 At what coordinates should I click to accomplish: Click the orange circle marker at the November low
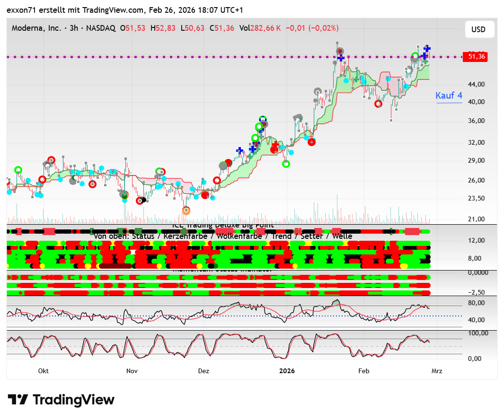(x=186, y=210)
